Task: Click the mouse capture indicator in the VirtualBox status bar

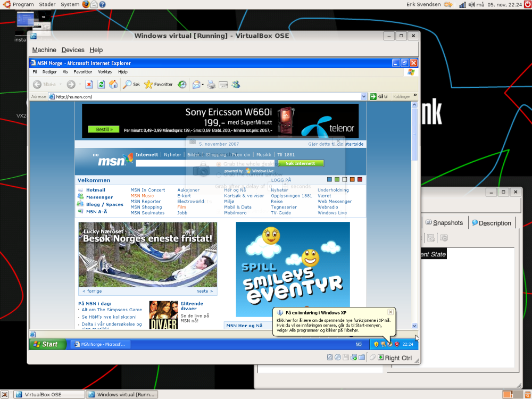Action: [372, 358]
